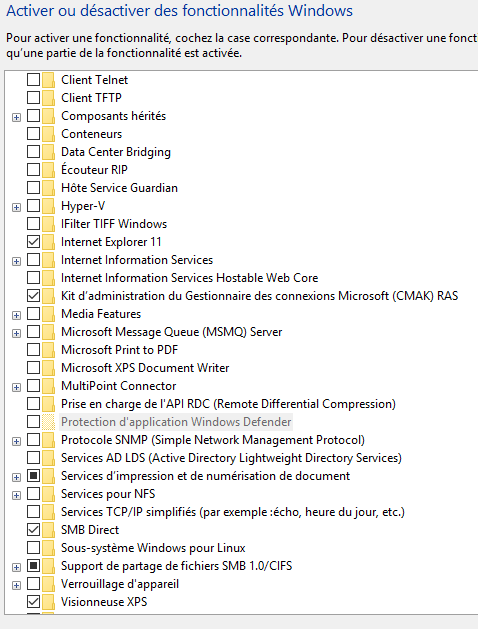Click the Media Features folder icon

coord(48,314)
